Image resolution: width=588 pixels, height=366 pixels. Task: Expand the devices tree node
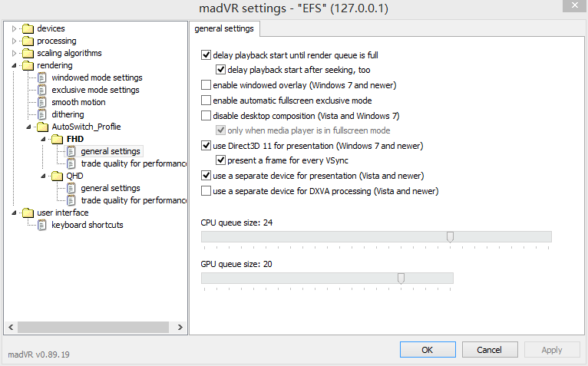point(14,29)
